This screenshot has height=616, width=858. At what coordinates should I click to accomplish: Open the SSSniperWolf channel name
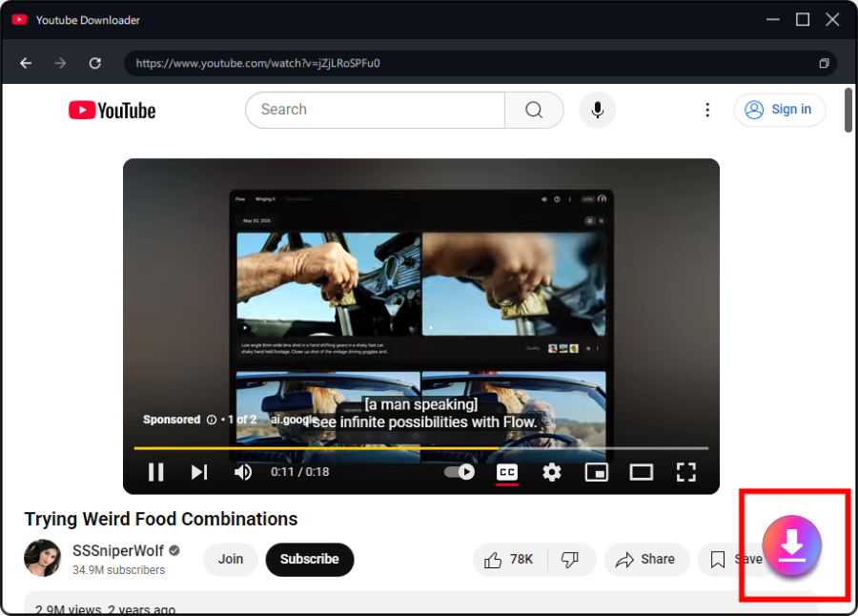click(x=118, y=551)
